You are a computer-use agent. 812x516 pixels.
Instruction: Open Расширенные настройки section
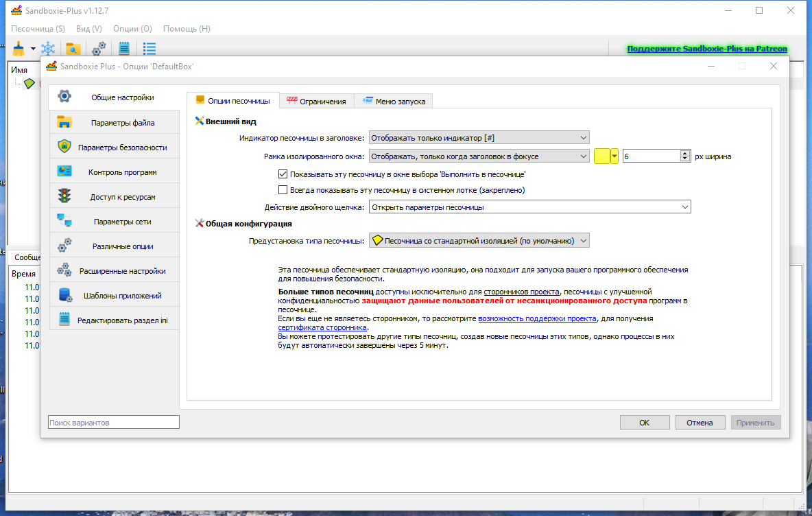(x=114, y=271)
